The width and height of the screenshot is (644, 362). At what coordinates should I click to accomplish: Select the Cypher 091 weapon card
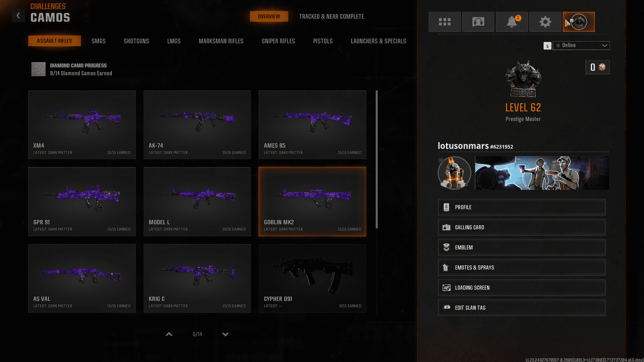coord(312,278)
